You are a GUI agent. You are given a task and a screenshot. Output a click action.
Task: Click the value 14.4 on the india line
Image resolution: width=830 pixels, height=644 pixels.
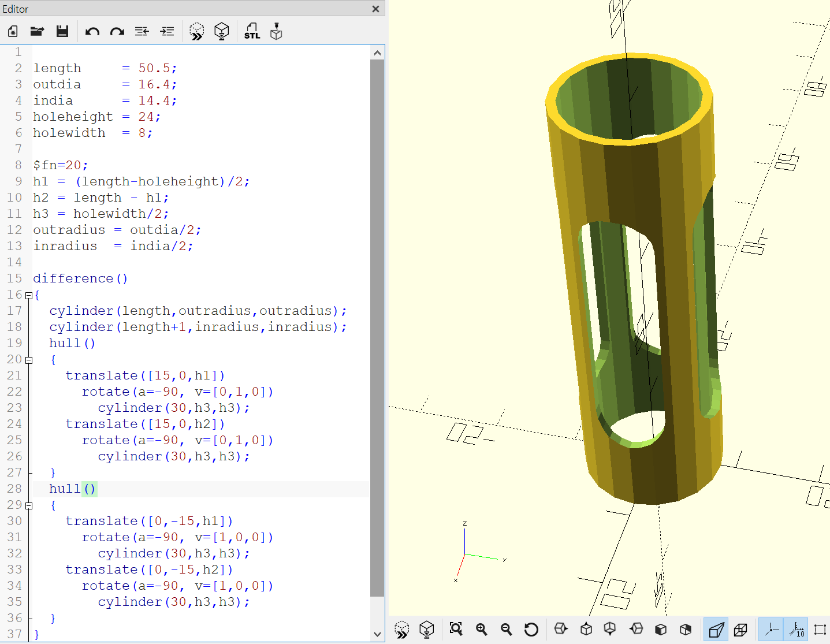(154, 100)
